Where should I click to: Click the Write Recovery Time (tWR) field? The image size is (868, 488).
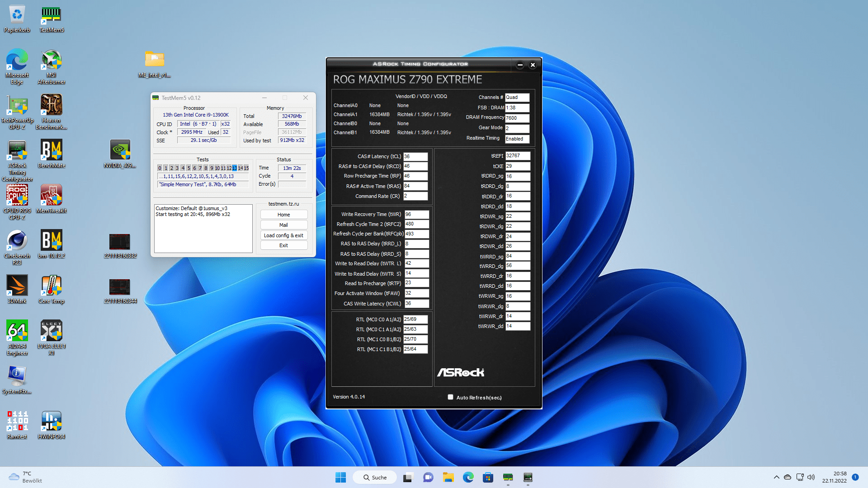point(416,214)
